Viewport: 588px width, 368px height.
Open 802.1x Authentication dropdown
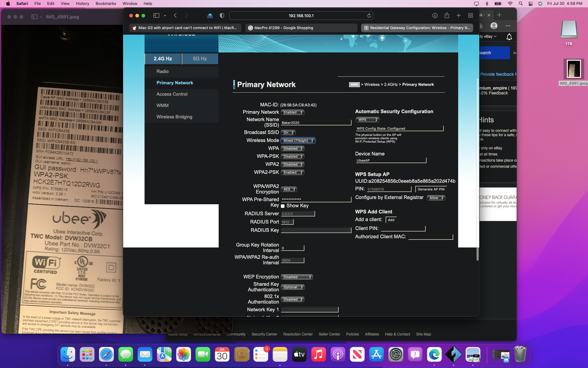tap(292, 299)
